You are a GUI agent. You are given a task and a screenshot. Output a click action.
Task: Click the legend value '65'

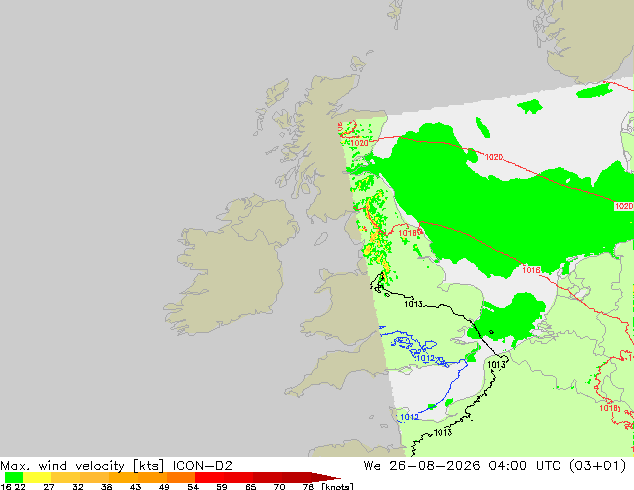click(251, 487)
